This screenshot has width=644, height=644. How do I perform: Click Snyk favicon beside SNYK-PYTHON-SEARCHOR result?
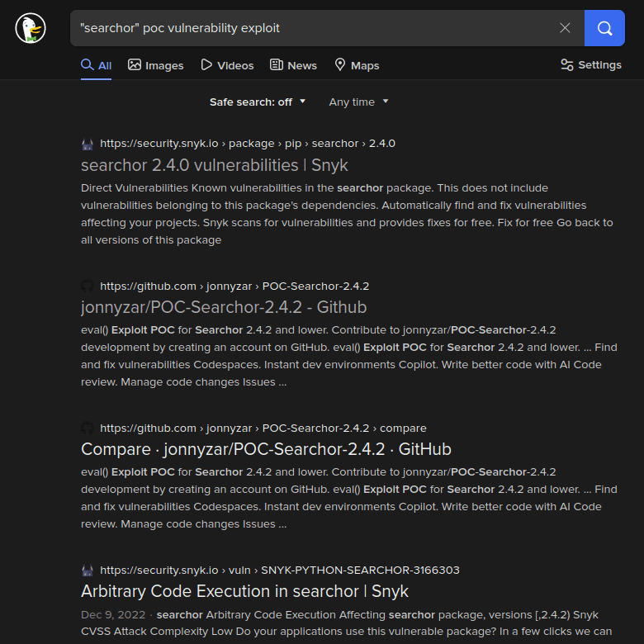[x=87, y=570]
